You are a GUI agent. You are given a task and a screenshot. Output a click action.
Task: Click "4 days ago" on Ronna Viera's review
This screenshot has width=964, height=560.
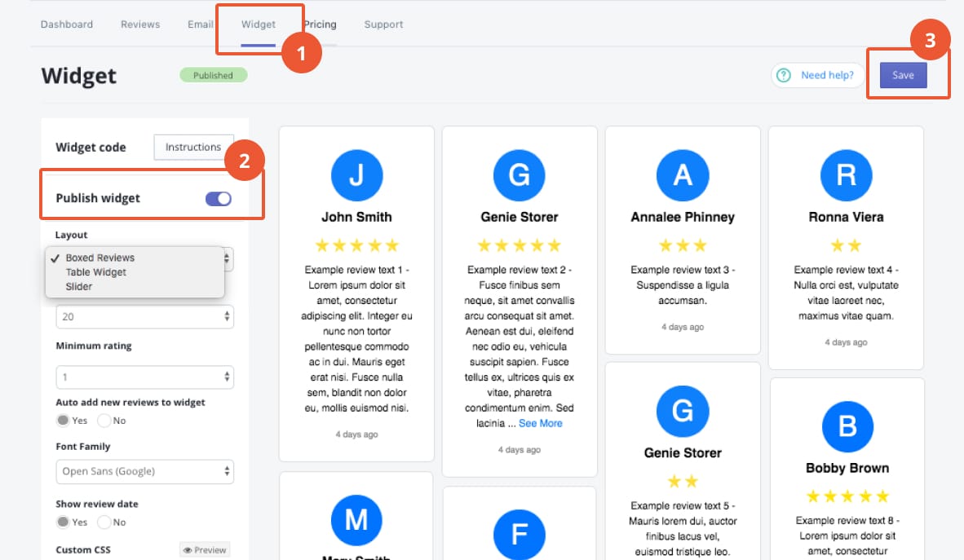pyautogui.click(x=846, y=342)
